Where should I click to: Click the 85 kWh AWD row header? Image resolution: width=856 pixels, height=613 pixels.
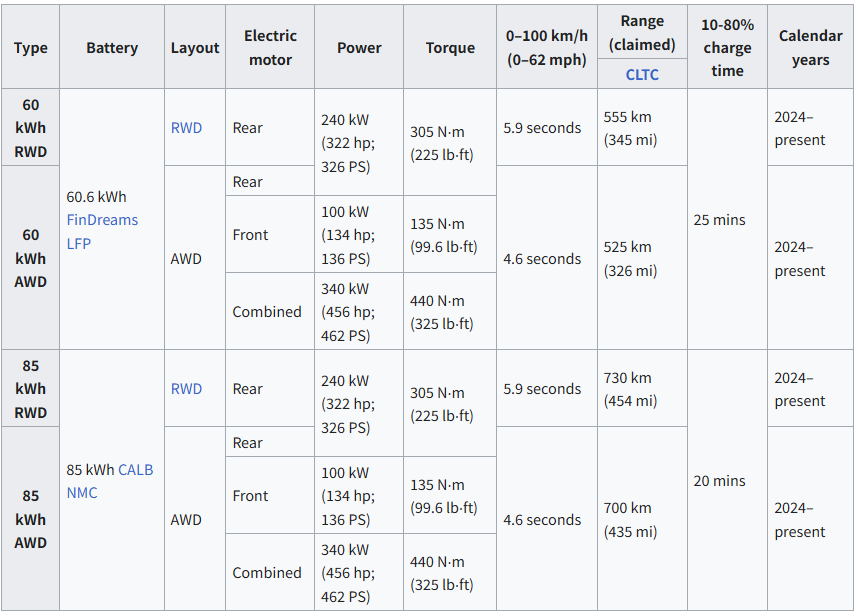[x=31, y=519]
